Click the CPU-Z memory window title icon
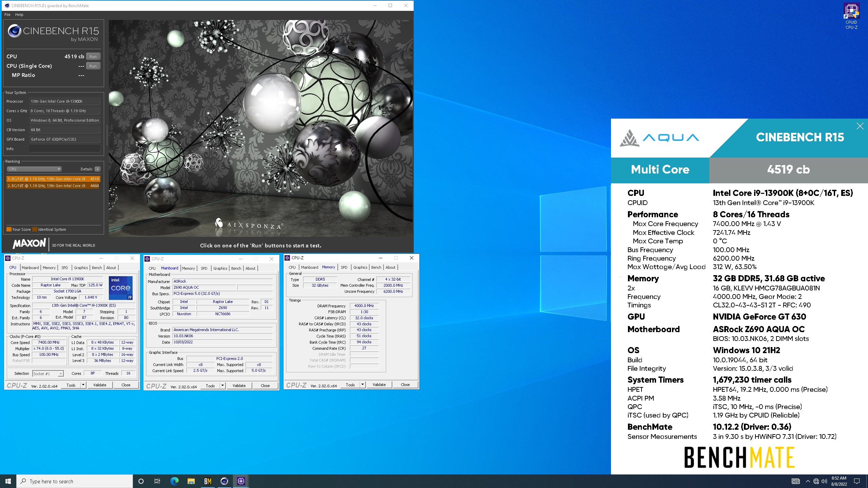868x488 pixels. [287, 258]
